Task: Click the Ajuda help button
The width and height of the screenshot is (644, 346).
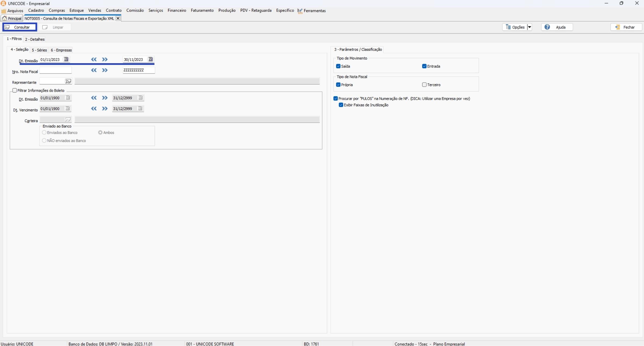Action: tap(557, 27)
